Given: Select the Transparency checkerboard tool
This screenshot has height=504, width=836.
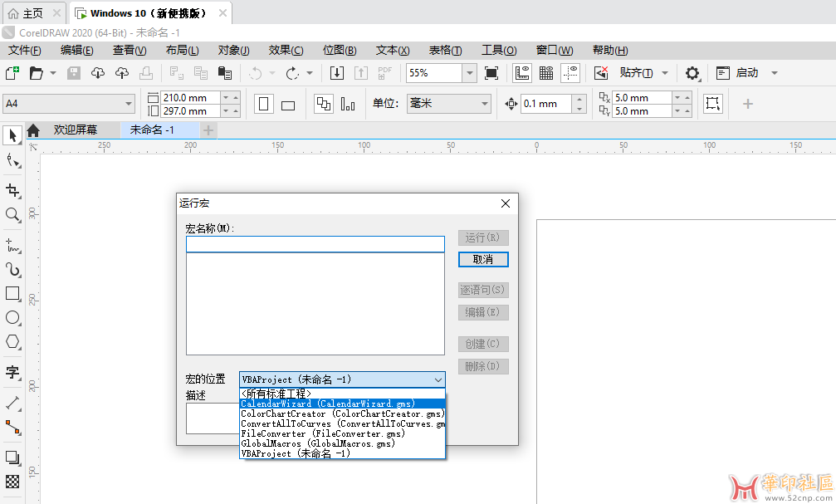Looking at the screenshot, I should 13,482.
